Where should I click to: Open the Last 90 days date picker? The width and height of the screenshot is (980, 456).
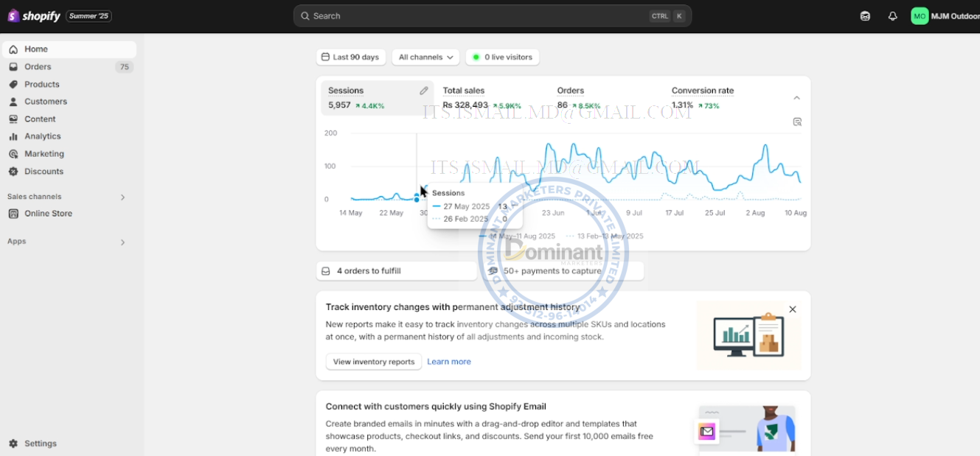350,57
